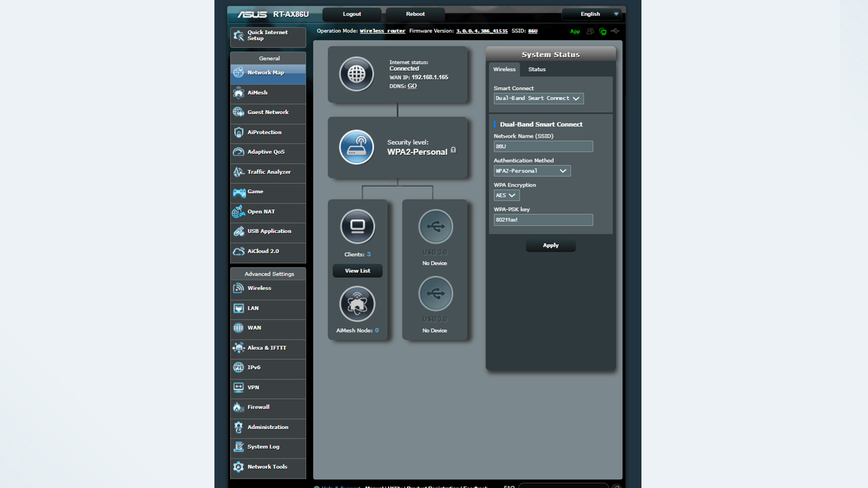Open the AiMesh panel
The height and width of the screenshot is (488, 868).
269,92
